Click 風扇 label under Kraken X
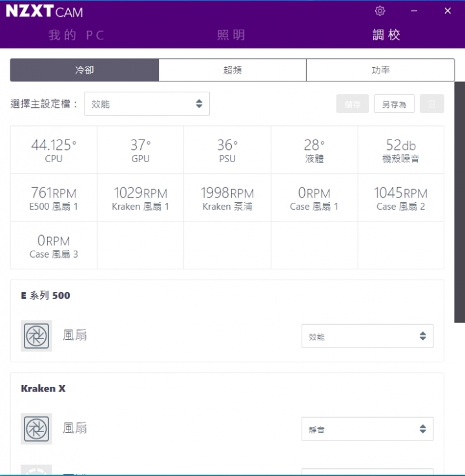 tap(75, 428)
